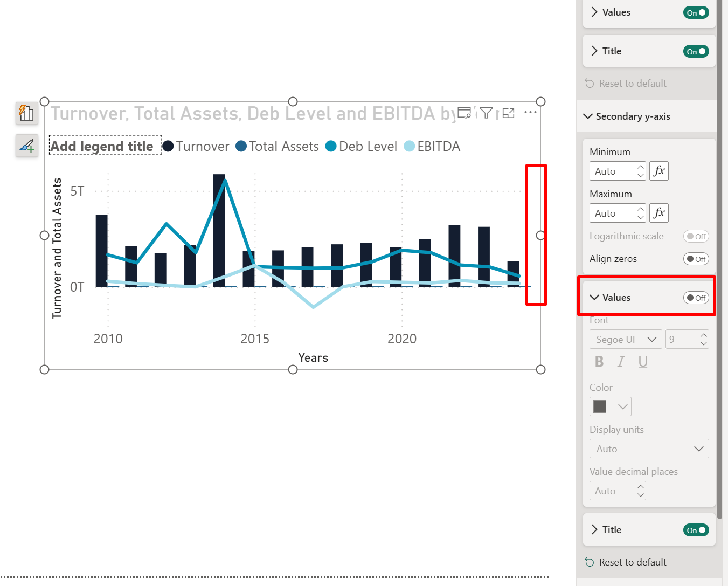Click the fx button beside Minimum
728x586 pixels.
click(x=659, y=171)
